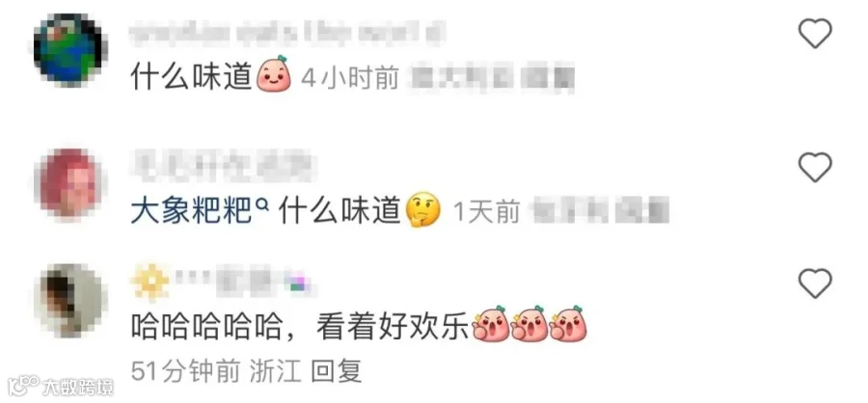Open the first commenter's blurred username
This screenshot has width=868, height=403.
click(283, 33)
